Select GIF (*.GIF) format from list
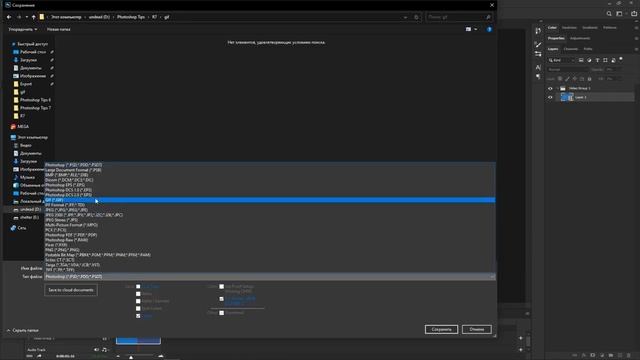 point(270,200)
